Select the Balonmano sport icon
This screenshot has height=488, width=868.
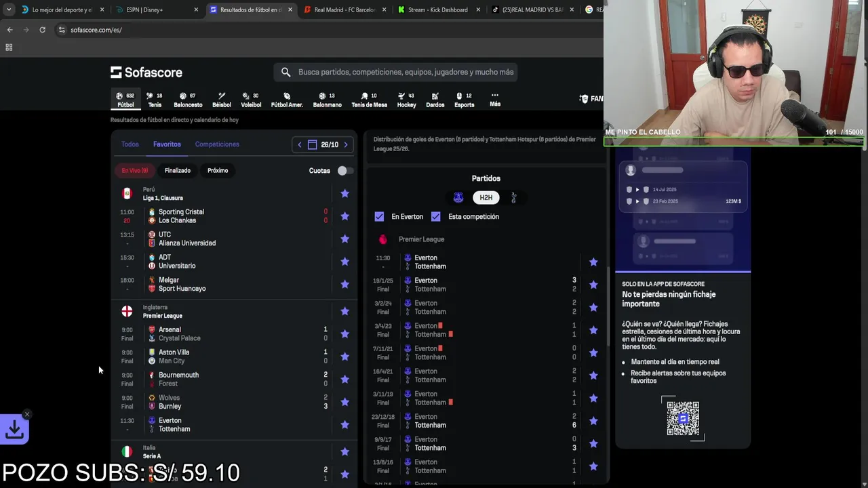point(328,100)
